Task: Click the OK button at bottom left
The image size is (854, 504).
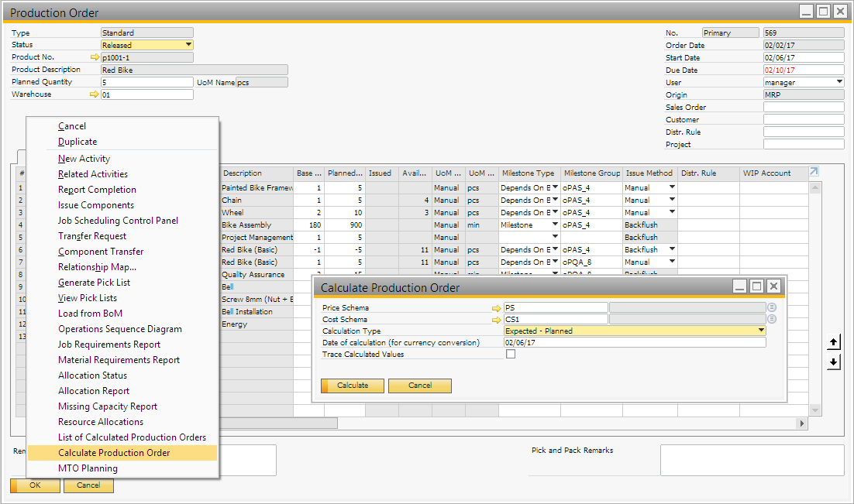Action: click(x=35, y=485)
